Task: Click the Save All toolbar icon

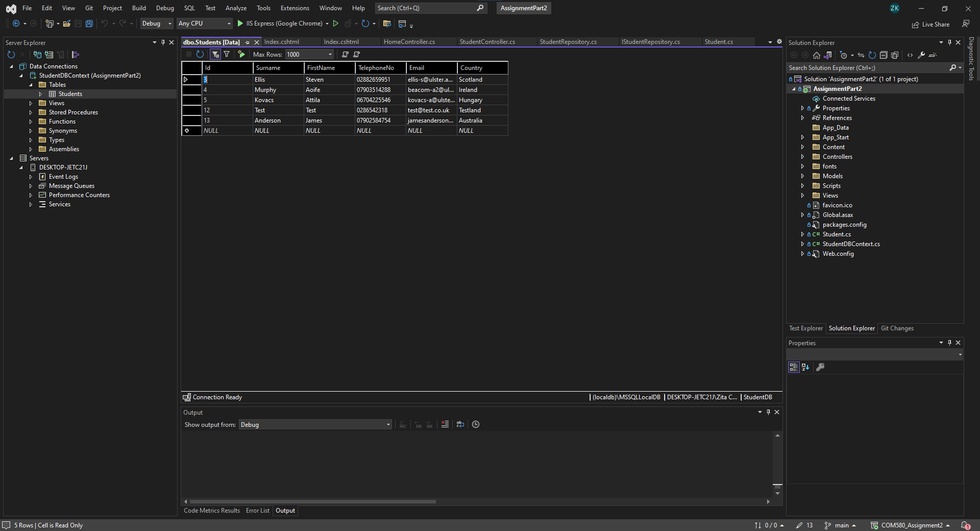Action: point(89,23)
